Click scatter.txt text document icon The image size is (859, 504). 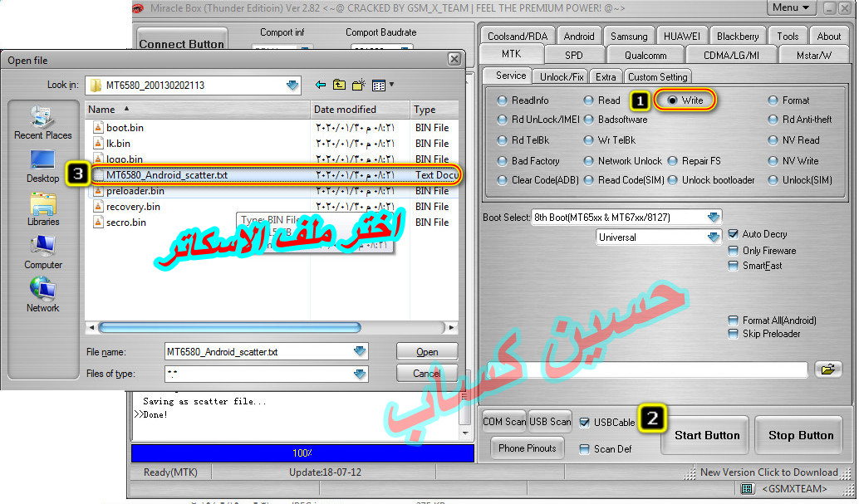99,175
